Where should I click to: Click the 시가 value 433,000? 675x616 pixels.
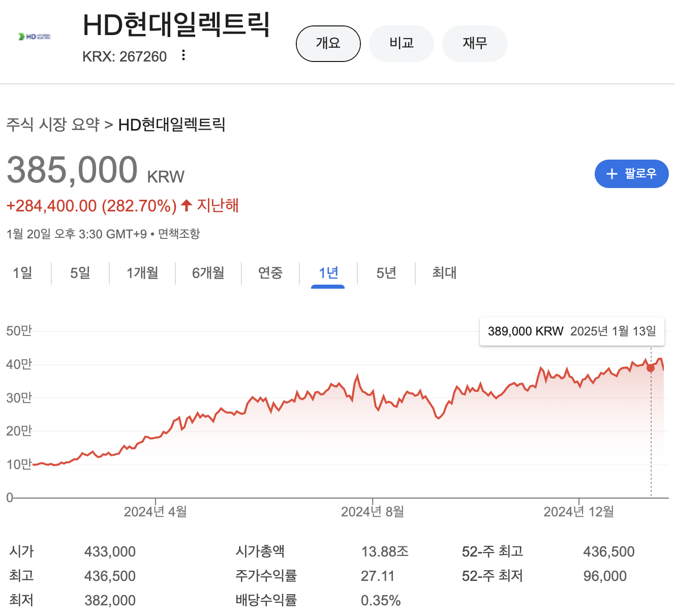click(x=110, y=551)
